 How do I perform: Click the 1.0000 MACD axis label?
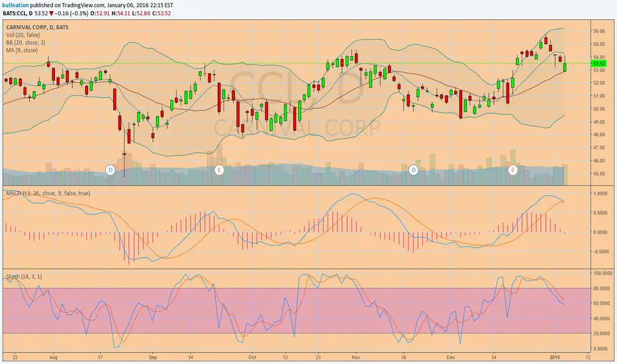pos(600,194)
